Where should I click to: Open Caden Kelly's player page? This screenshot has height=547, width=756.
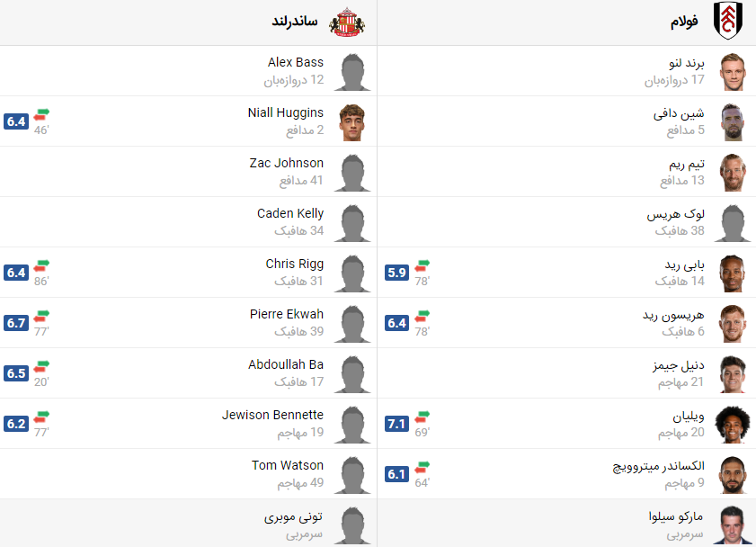pos(290,213)
